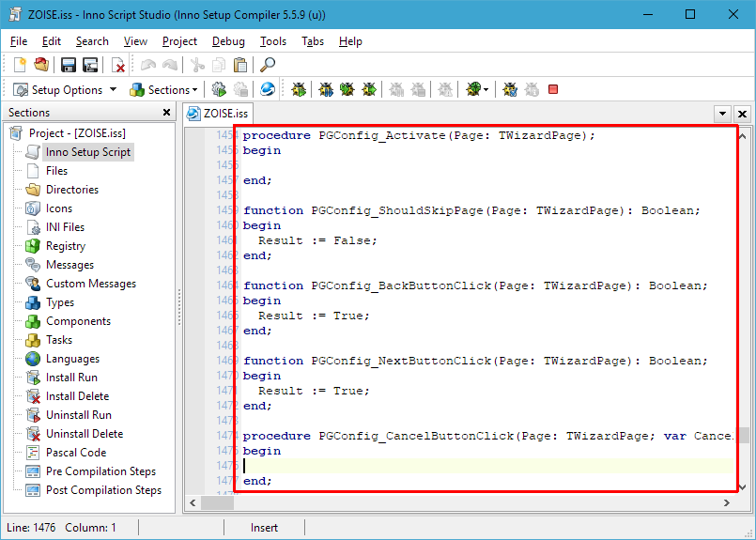Close the Sections panel
Viewport: 756px width, 540px height.
coord(167,113)
